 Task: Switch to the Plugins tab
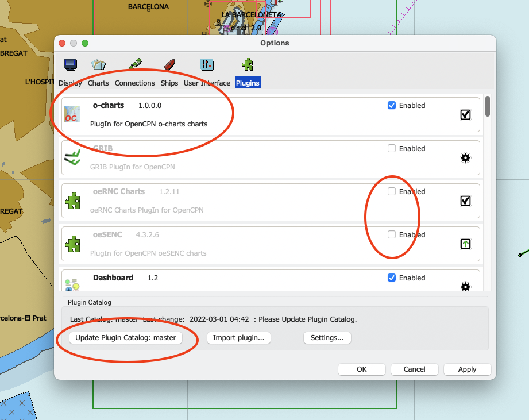click(248, 83)
